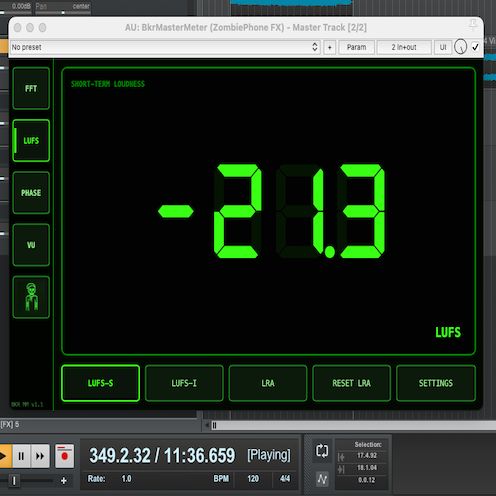Click the Rate value 1.0 field
Viewport: 496px width, 496px height.
126,479
